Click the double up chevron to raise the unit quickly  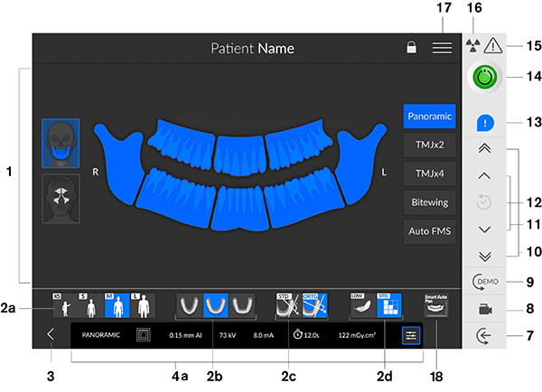tap(484, 149)
